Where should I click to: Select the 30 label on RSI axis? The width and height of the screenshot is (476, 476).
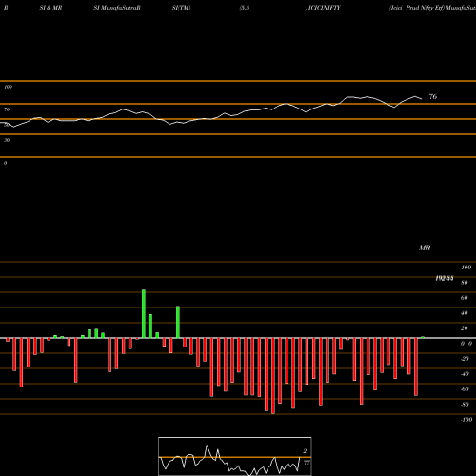point(7,140)
